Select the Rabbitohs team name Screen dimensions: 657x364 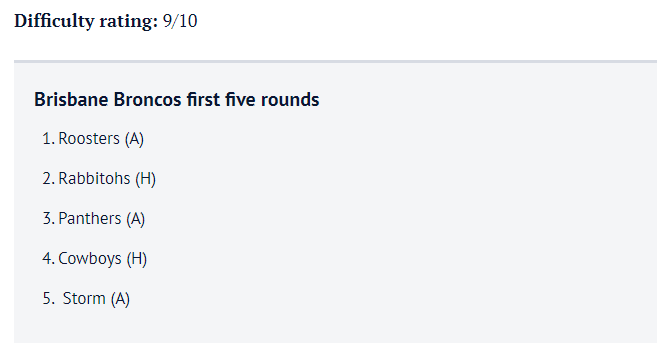click(94, 178)
